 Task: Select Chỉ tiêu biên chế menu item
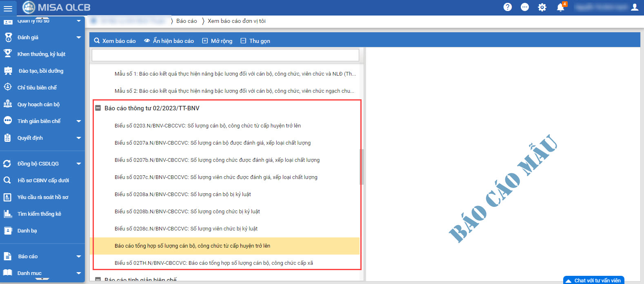(x=37, y=88)
